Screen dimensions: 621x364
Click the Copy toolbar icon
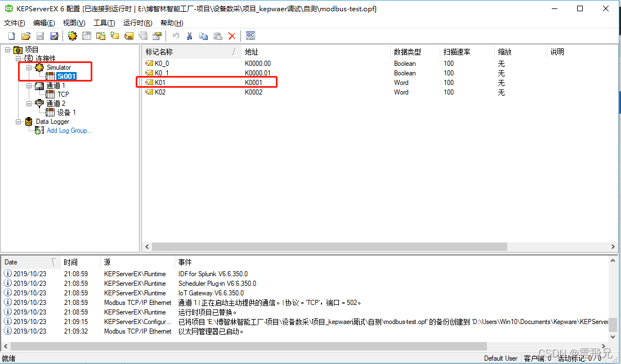204,36
